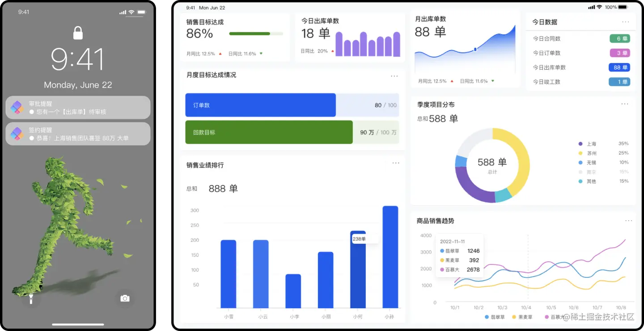Viewport: 644px width, 331px height.
Task: Click the green down arrow beside 日同比 11.6% in 销售目标达成
Action: click(261, 54)
